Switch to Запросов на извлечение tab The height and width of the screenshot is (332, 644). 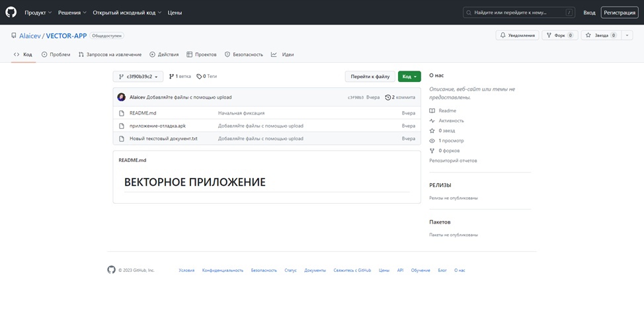pyautogui.click(x=110, y=54)
